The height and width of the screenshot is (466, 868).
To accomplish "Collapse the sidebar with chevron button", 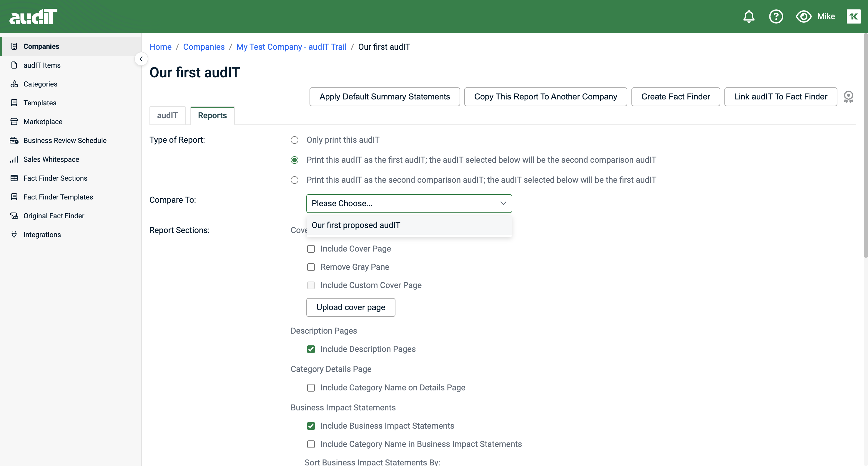I will pos(141,59).
